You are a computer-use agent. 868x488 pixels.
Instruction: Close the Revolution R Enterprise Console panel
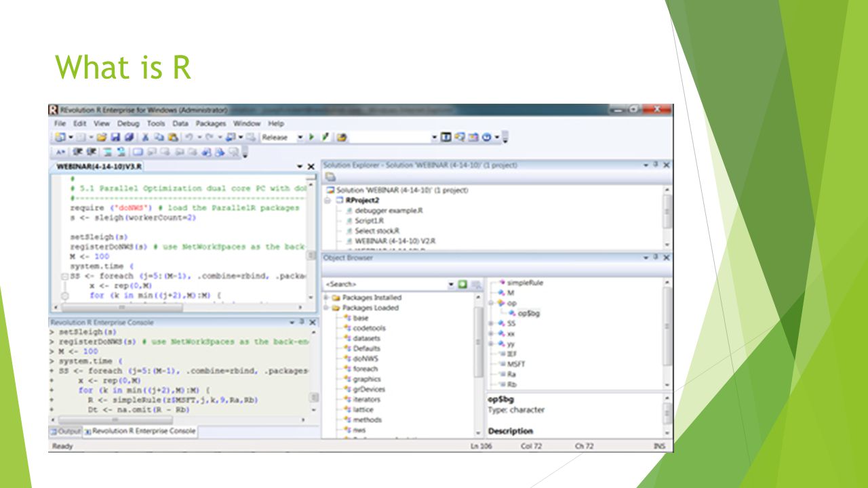[313, 323]
